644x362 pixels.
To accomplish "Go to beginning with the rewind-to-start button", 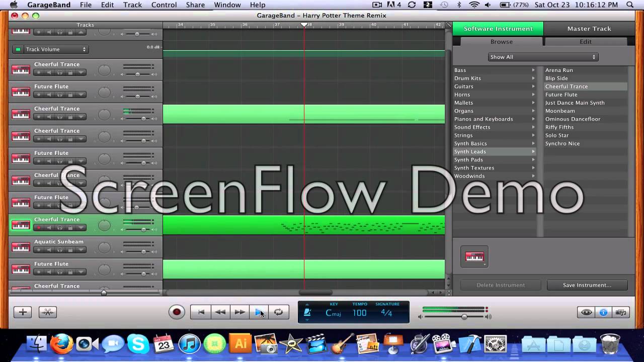I will (201, 312).
